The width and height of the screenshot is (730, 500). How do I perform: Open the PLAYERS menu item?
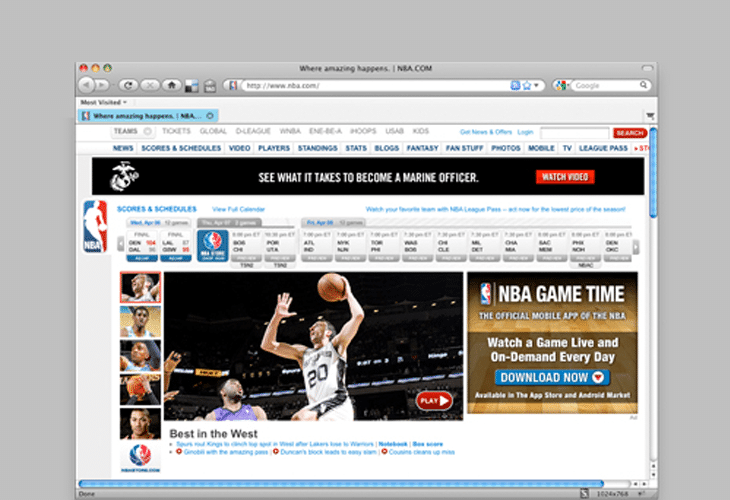click(274, 148)
